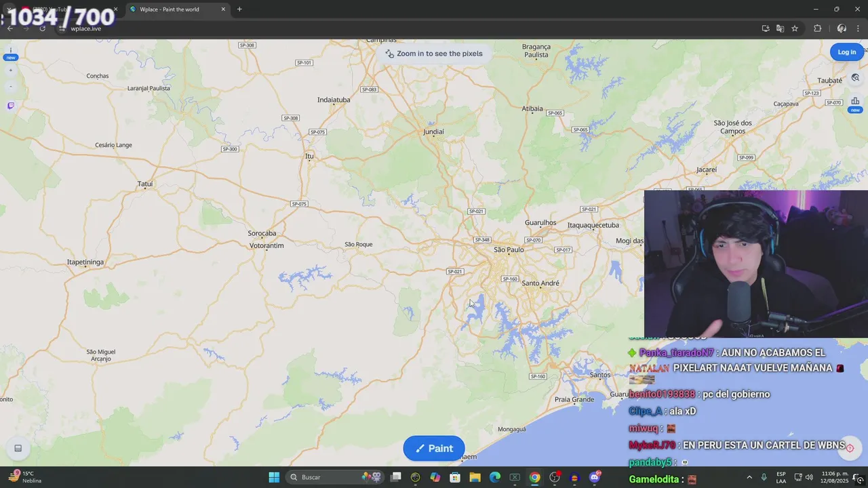Open volume control in system tray

click(809, 477)
